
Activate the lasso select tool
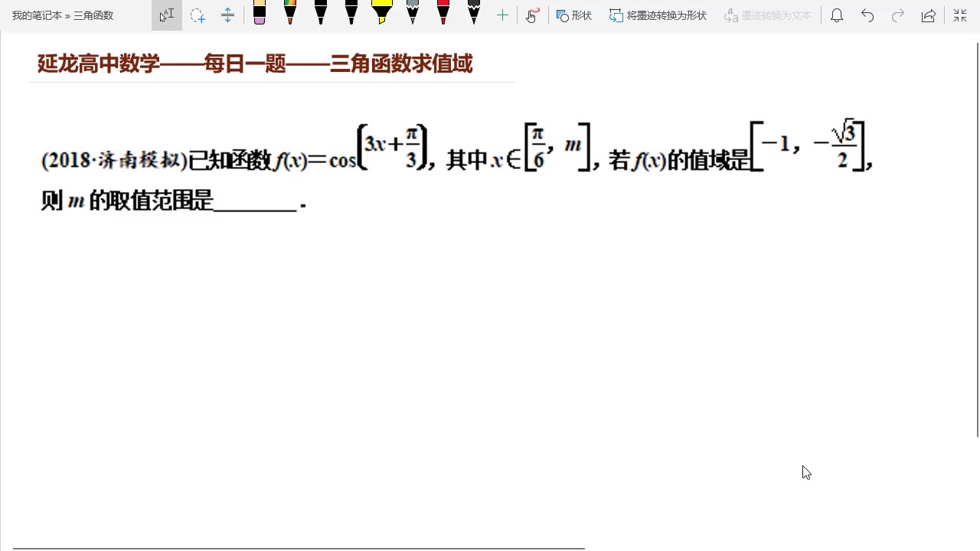[198, 15]
